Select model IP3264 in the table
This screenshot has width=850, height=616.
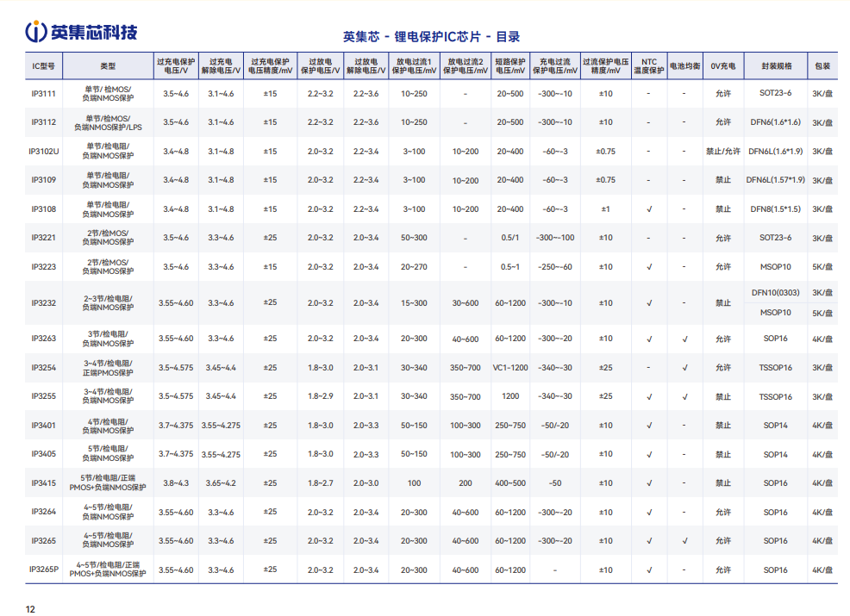click(x=43, y=512)
